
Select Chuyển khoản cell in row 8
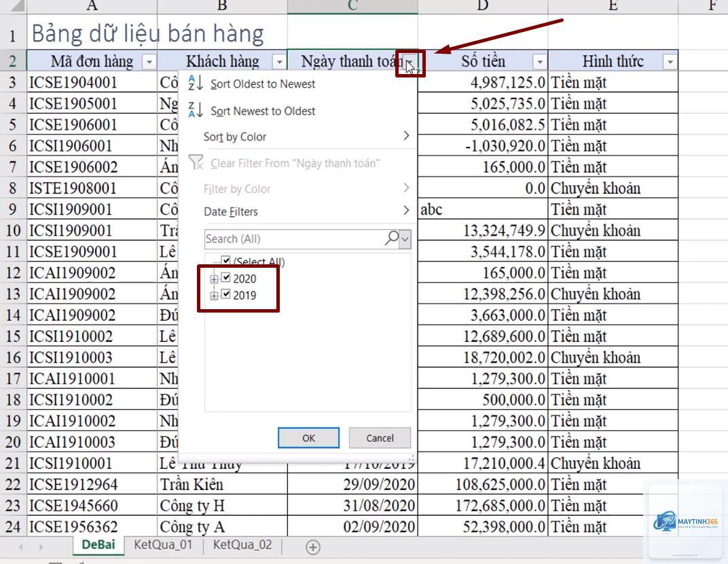(x=613, y=188)
